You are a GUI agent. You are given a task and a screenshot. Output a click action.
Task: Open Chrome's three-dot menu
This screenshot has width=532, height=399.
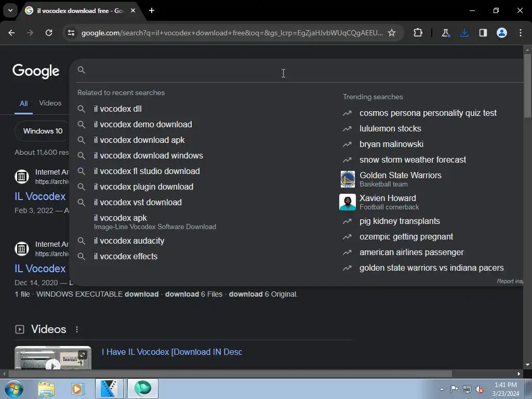point(521,33)
